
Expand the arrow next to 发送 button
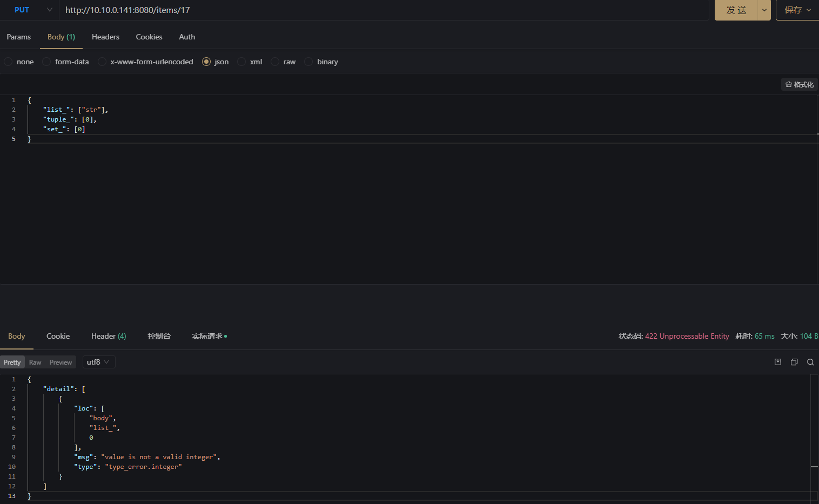(x=764, y=10)
